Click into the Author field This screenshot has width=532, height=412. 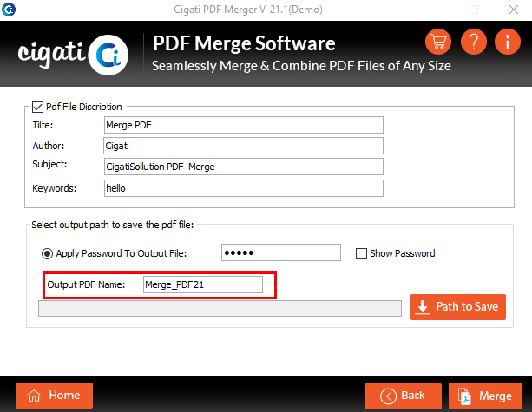(243, 146)
